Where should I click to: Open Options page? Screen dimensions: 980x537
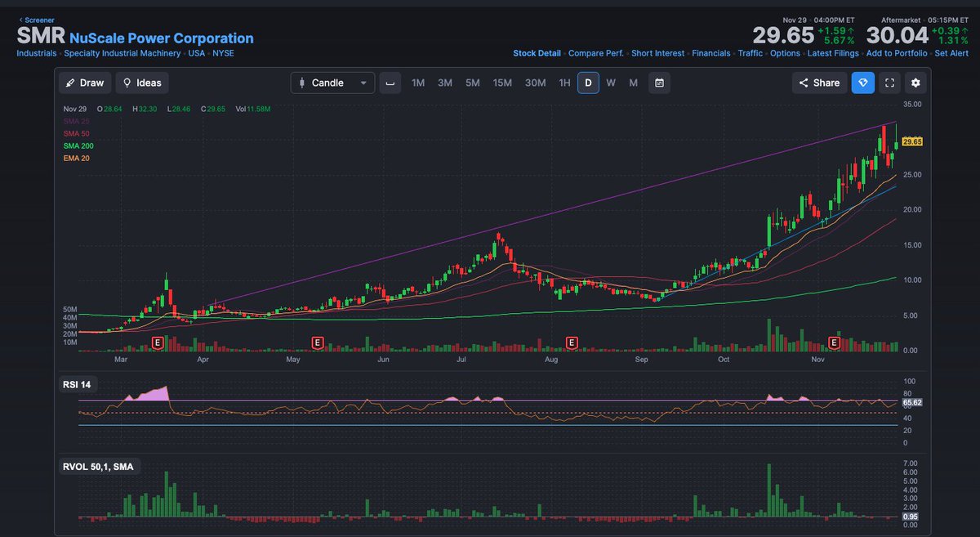785,53
